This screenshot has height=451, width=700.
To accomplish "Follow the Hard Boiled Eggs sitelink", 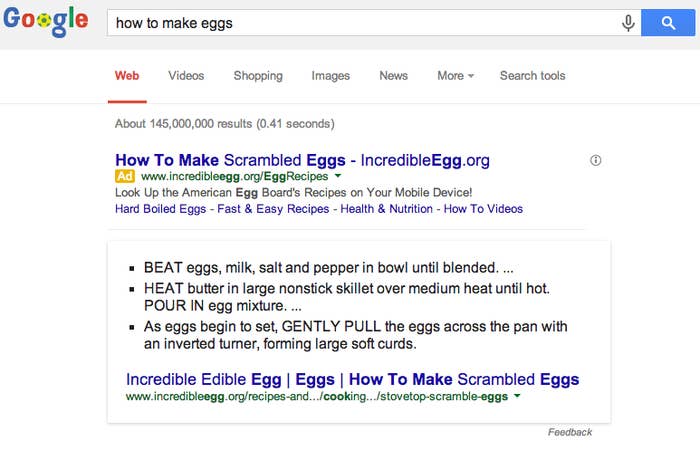I will click(x=161, y=209).
